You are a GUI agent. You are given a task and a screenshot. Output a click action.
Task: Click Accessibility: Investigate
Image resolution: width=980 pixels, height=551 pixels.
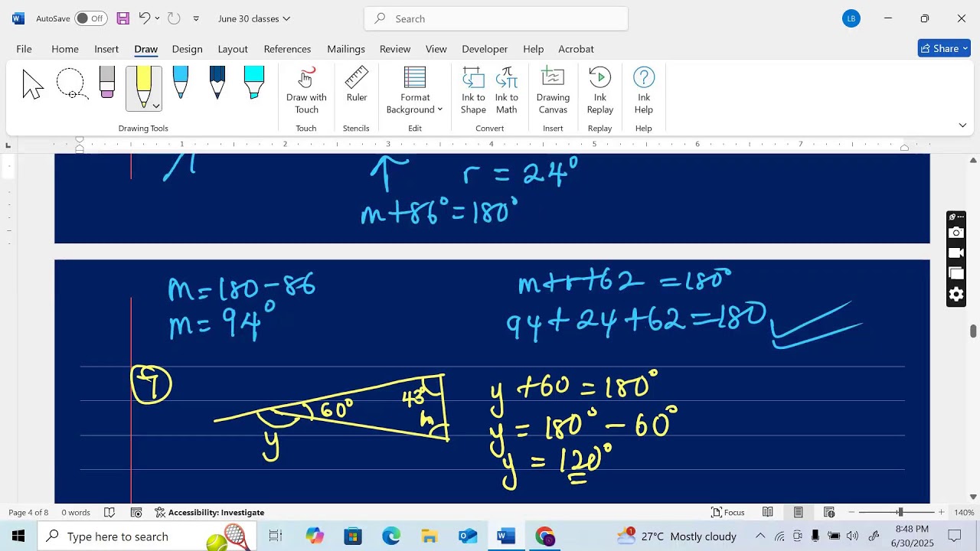point(209,513)
